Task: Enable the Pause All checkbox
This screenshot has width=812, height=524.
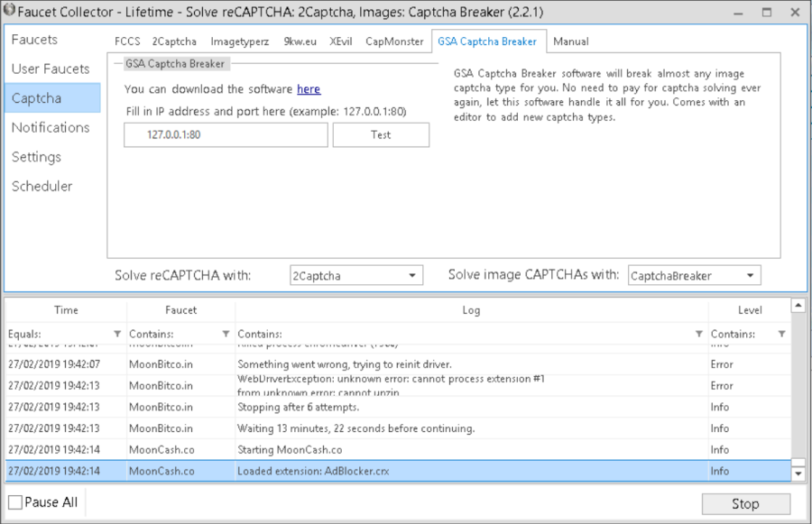Action: pos(15,502)
